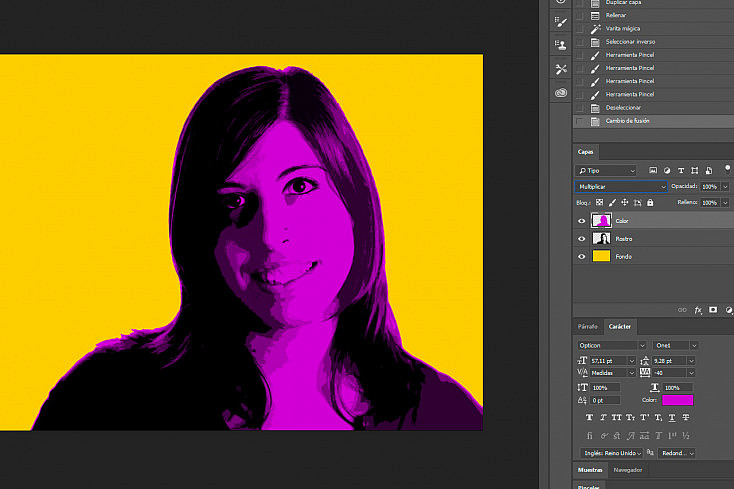Image resolution: width=734 pixels, height=489 pixels.
Task: Open Opticon font family dropdown
Action: (x=611, y=345)
